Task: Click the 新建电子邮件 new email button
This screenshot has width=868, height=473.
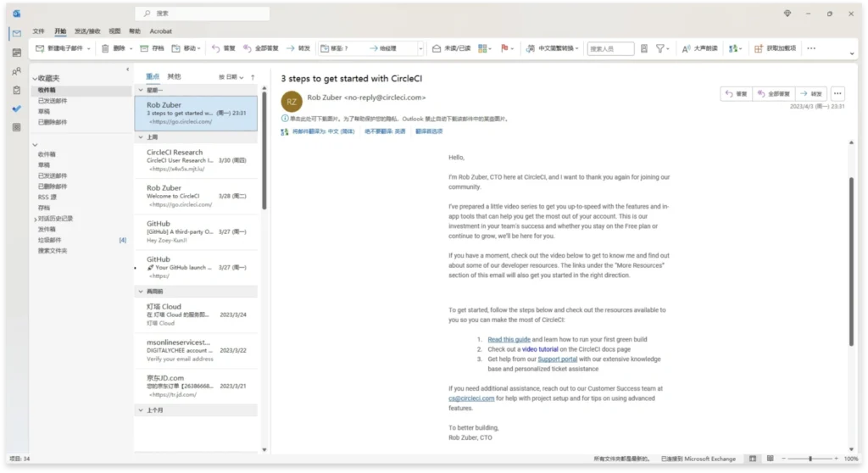Action: point(59,48)
